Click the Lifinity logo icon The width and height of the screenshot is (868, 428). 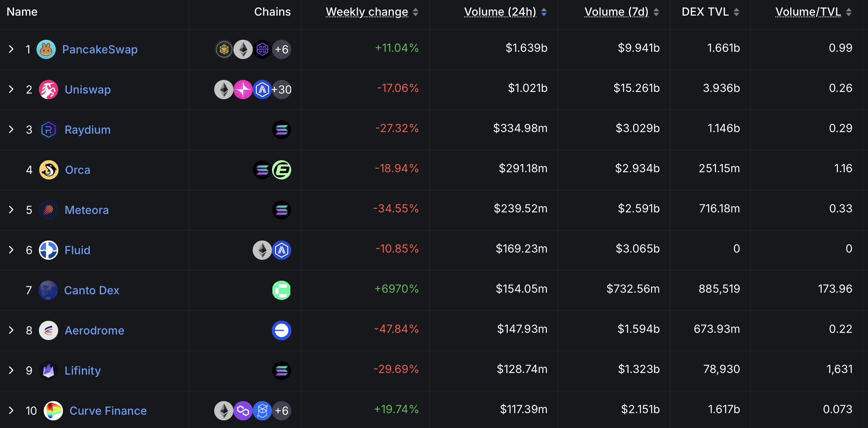tap(49, 371)
